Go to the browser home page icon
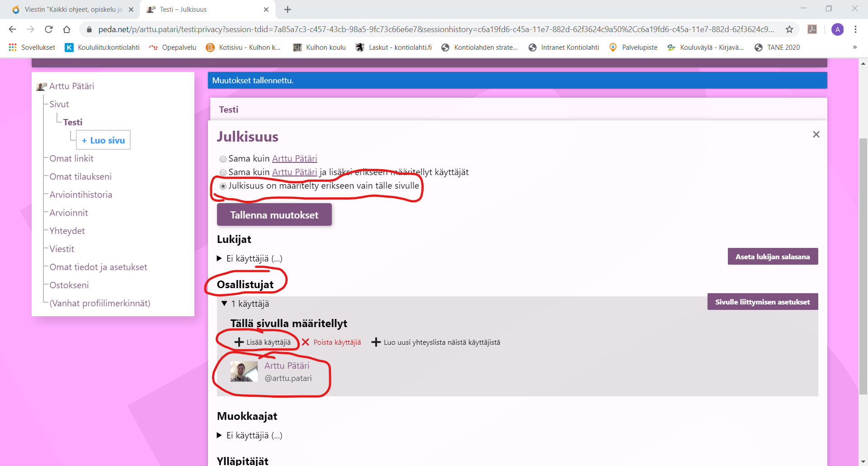Viewport: 868px width, 466px height. coord(67,29)
